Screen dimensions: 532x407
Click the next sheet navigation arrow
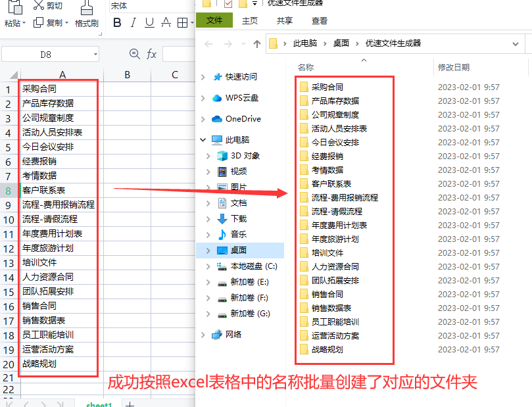tap(43, 404)
